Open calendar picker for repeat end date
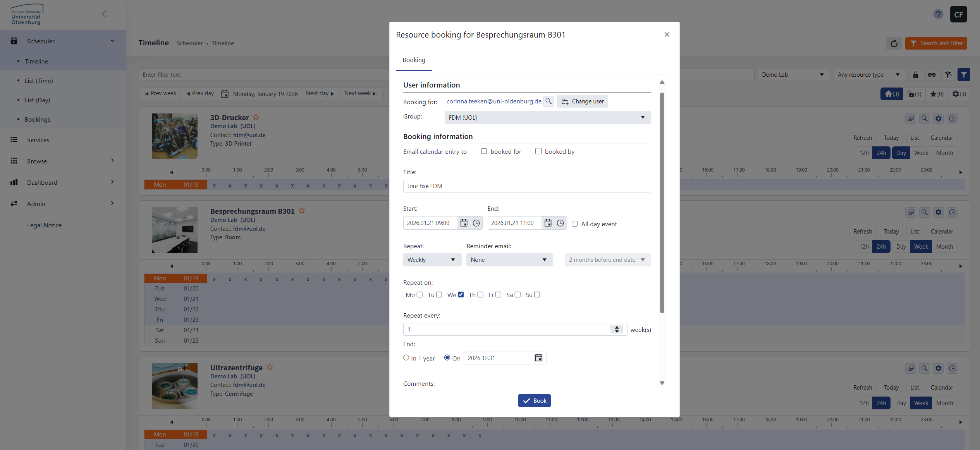The image size is (980, 450). pyautogui.click(x=538, y=358)
